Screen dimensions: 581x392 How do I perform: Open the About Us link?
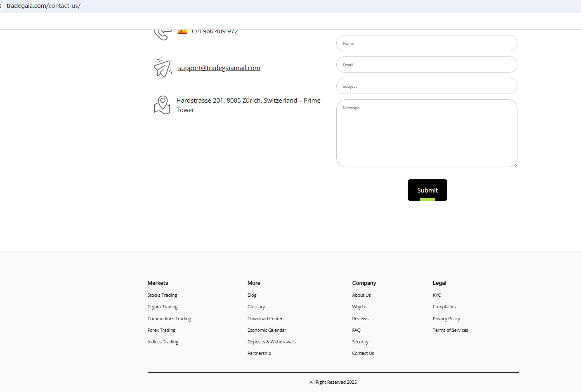click(x=361, y=295)
